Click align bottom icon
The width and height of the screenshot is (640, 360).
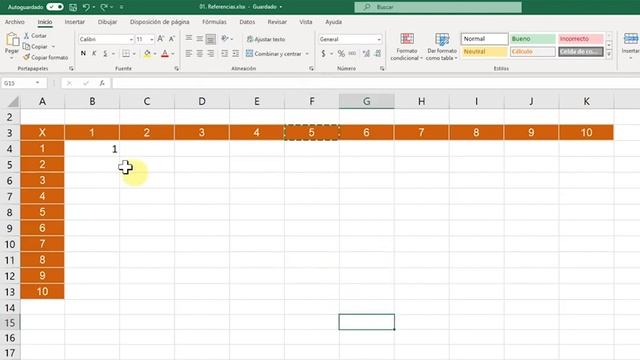[211, 39]
